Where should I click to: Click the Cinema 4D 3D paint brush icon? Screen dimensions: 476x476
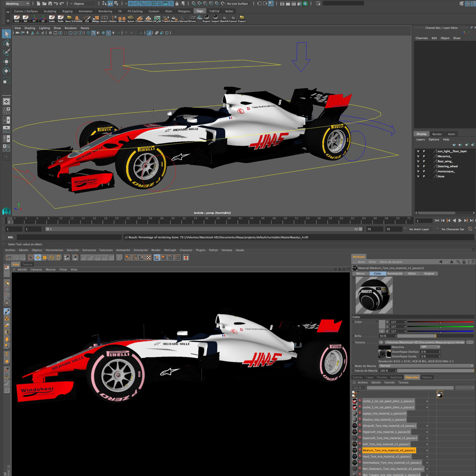coord(75,257)
